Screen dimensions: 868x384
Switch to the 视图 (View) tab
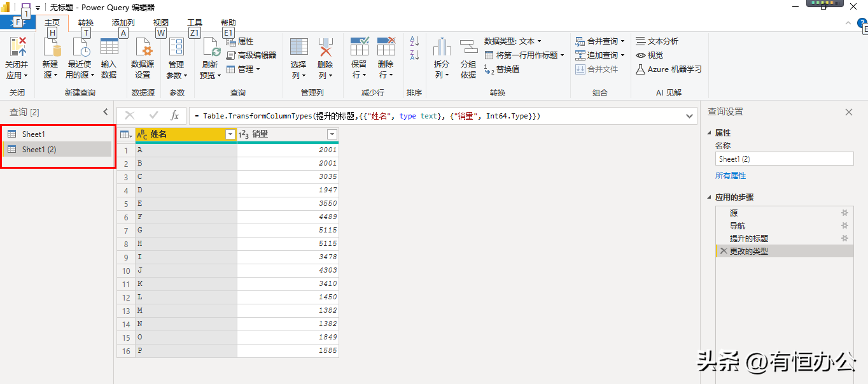[x=161, y=23]
